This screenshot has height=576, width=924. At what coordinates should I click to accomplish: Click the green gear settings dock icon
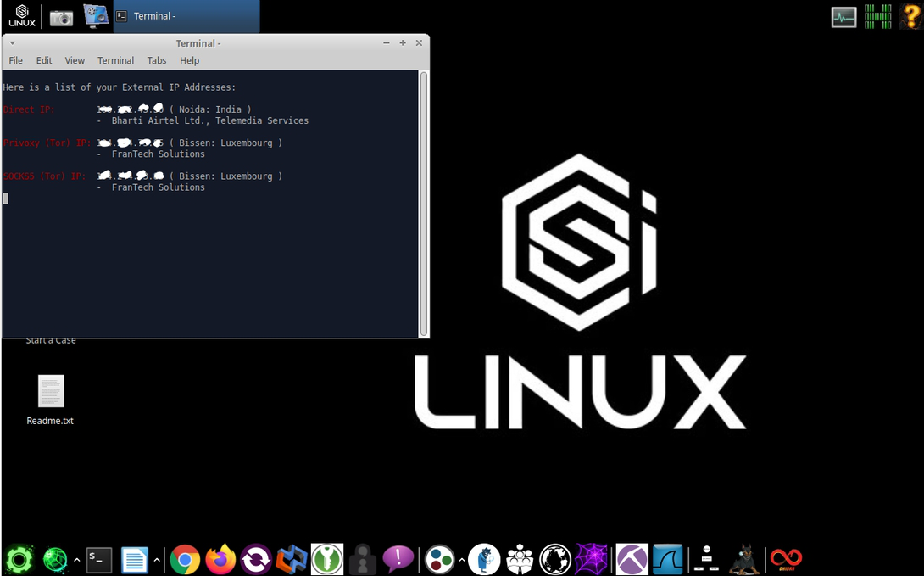[x=19, y=559]
